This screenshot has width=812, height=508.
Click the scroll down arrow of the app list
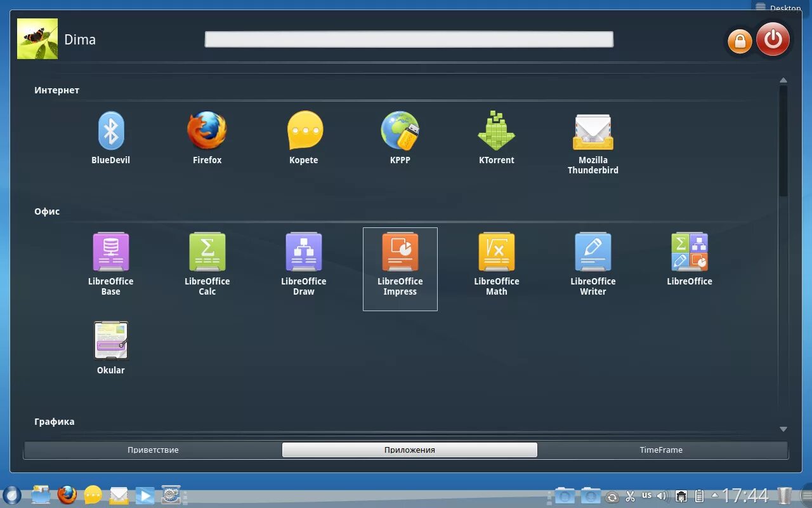click(x=783, y=430)
